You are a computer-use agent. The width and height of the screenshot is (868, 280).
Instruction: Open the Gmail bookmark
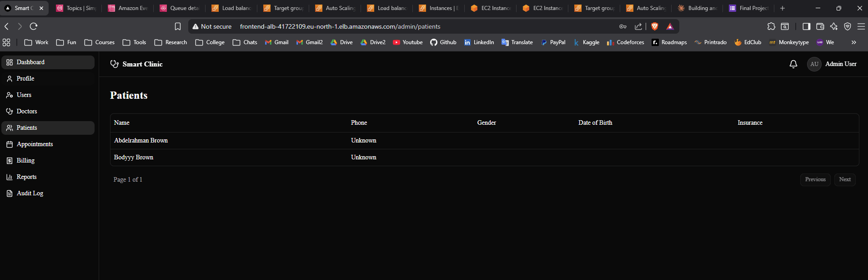click(277, 42)
